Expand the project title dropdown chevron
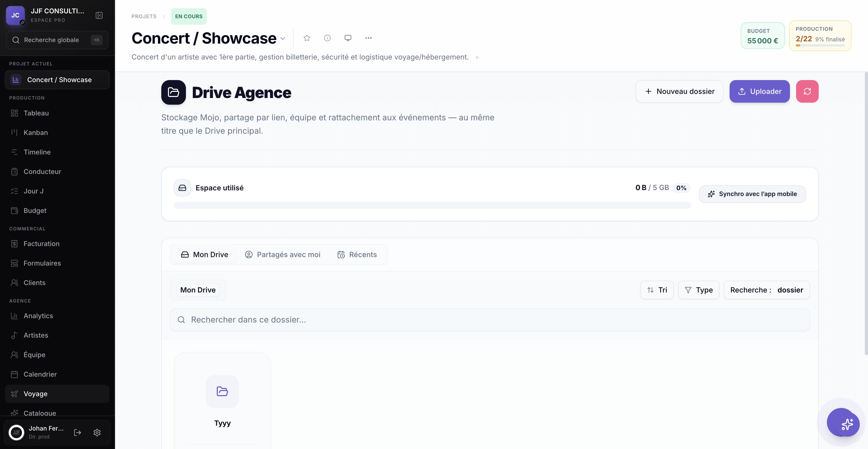The height and width of the screenshot is (449, 868). 283,39
